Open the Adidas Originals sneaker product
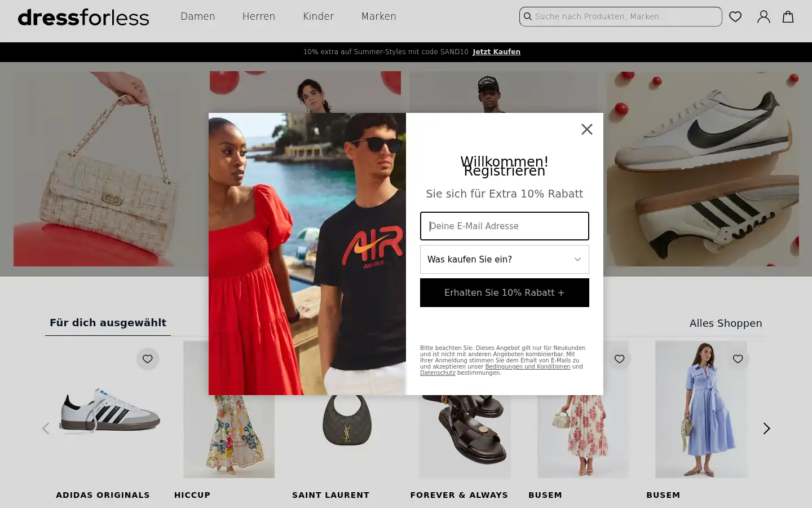812x508 pixels. pos(111,410)
